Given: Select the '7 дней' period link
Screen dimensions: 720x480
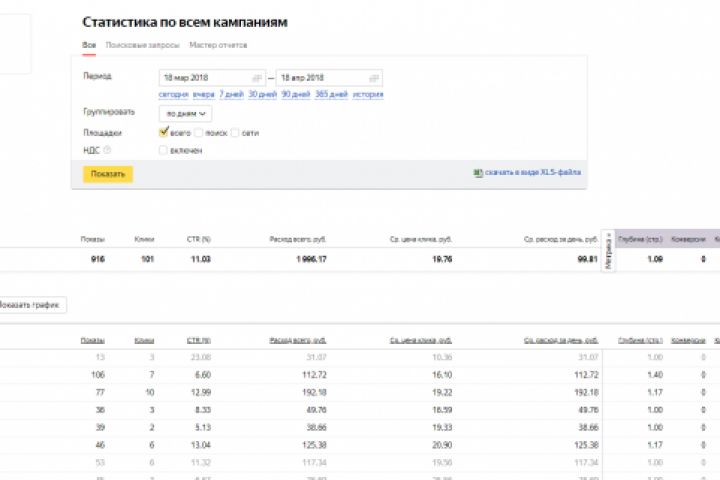Looking at the screenshot, I should tap(231, 94).
